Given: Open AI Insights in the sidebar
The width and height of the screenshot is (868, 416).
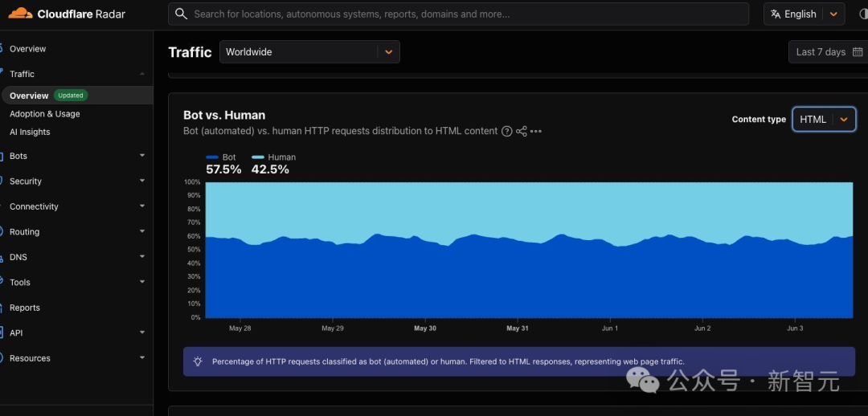Looking at the screenshot, I should (x=30, y=132).
